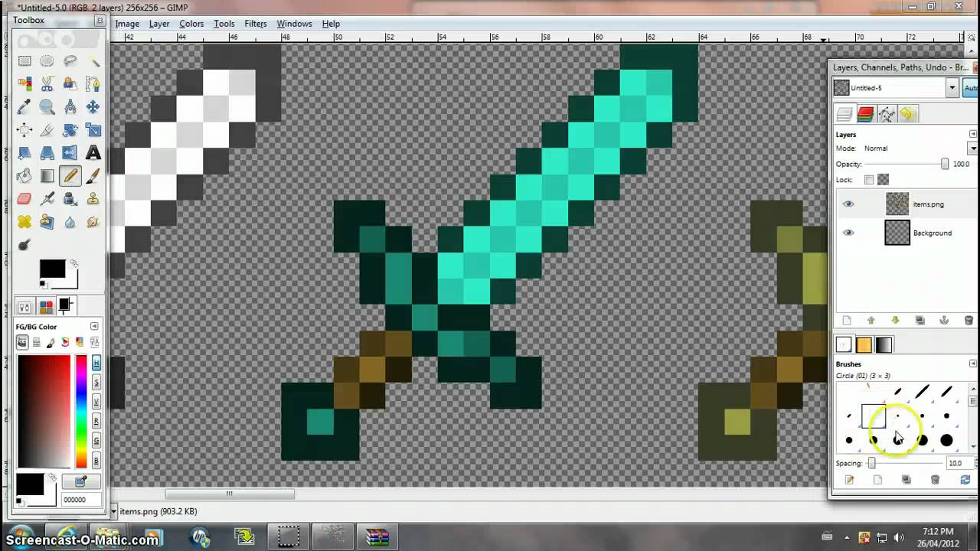The width and height of the screenshot is (980, 551).
Task: Select the Airbrush tool
Action: point(47,199)
